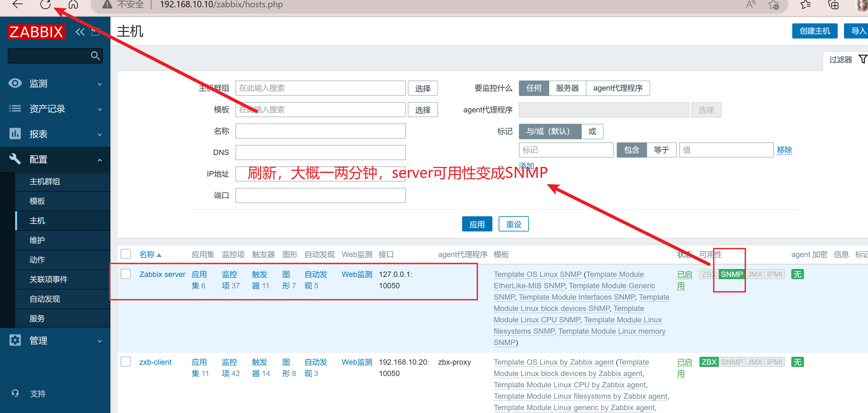Open the favorites list
This screenshot has width=868, height=413.
pyautogui.click(x=805, y=4)
